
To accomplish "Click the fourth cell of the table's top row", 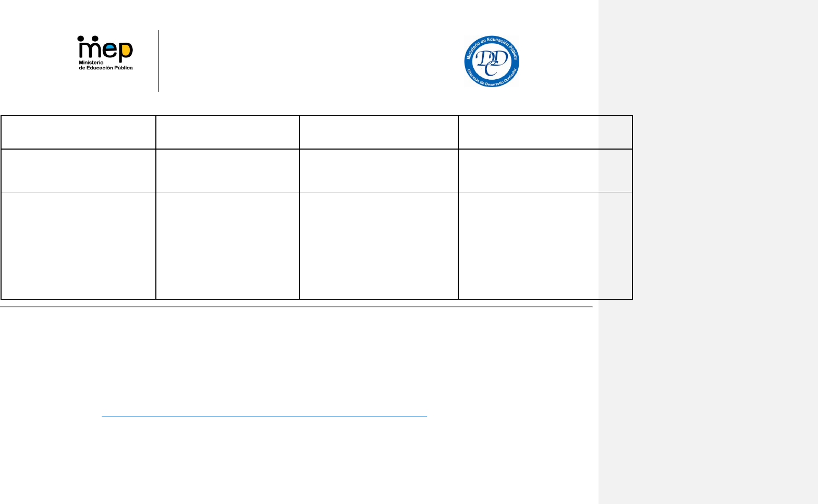I will (x=545, y=132).
